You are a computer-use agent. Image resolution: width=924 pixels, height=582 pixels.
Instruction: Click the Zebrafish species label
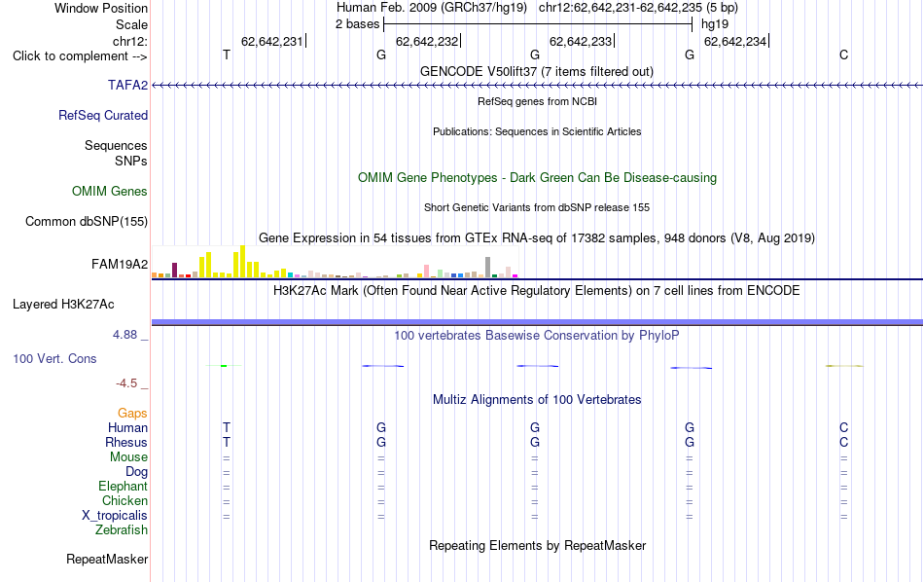(x=122, y=530)
